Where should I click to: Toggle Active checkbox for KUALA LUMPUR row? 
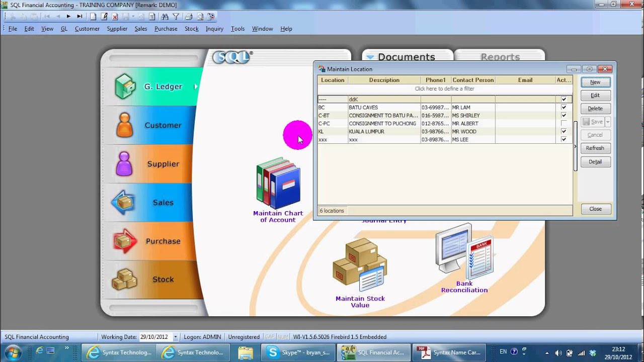tap(564, 132)
